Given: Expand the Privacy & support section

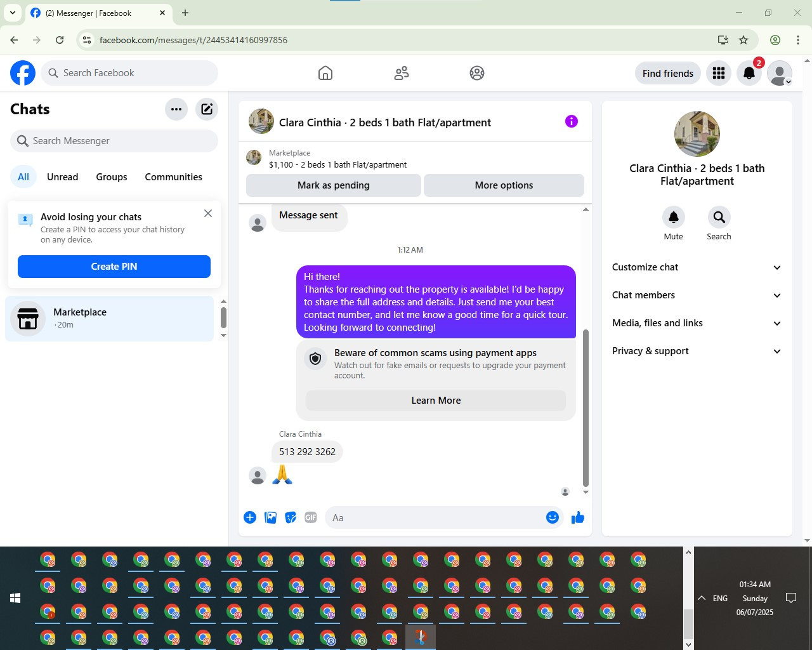Looking at the screenshot, I should coord(697,351).
